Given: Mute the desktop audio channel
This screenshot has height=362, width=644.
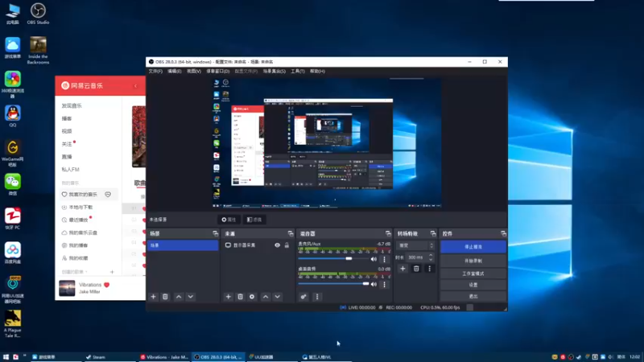Looking at the screenshot, I should [374, 285].
